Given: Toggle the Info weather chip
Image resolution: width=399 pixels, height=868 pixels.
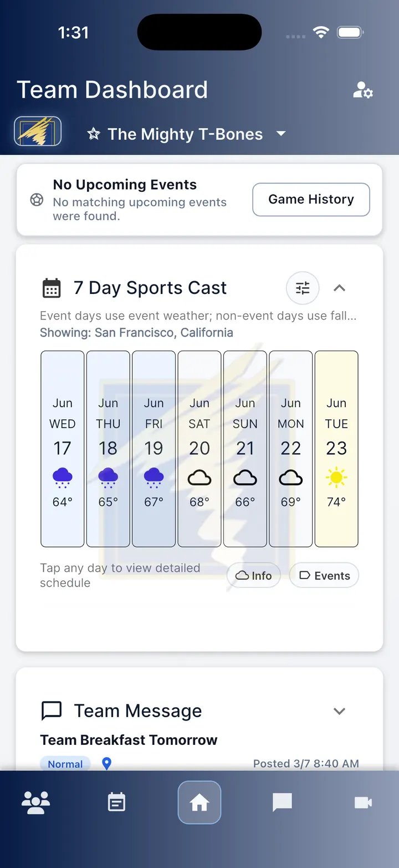Looking at the screenshot, I should tap(254, 576).
